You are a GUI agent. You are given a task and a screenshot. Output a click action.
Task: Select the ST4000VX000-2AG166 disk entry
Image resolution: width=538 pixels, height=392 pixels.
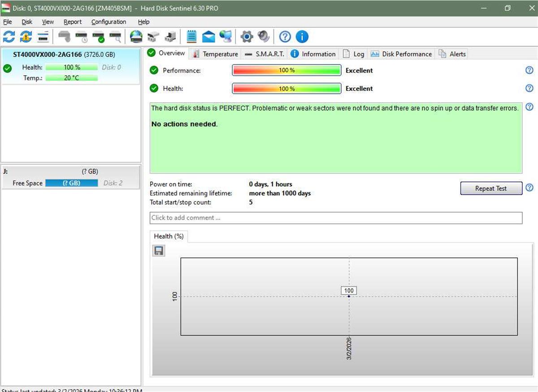click(64, 54)
